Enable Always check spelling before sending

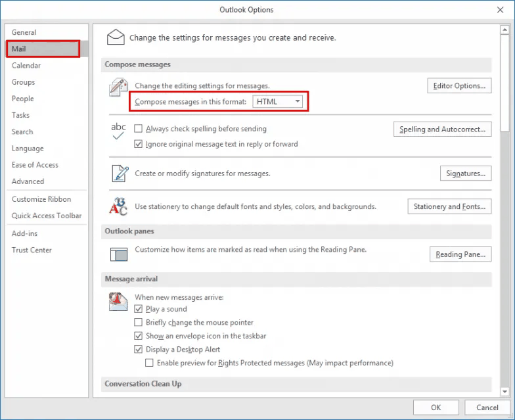pyautogui.click(x=138, y=129)
